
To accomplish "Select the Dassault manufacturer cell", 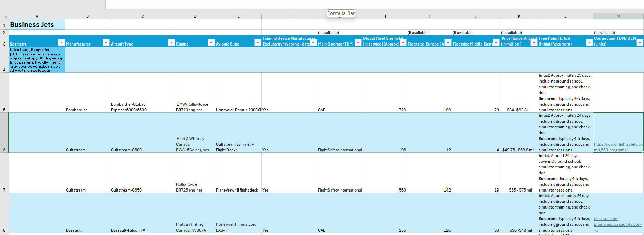I will pos(87,213).
